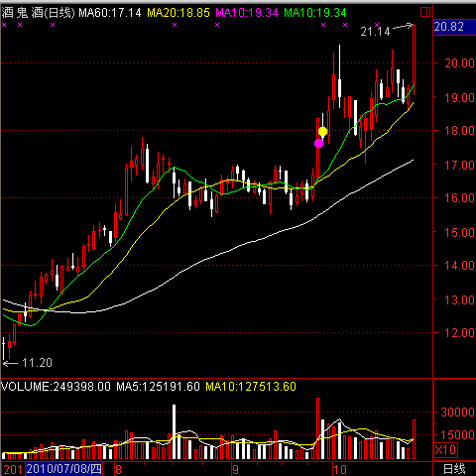Click the yellow MA10:127513.60 volume label
476x476 pixels.
[x=251, y=387]
